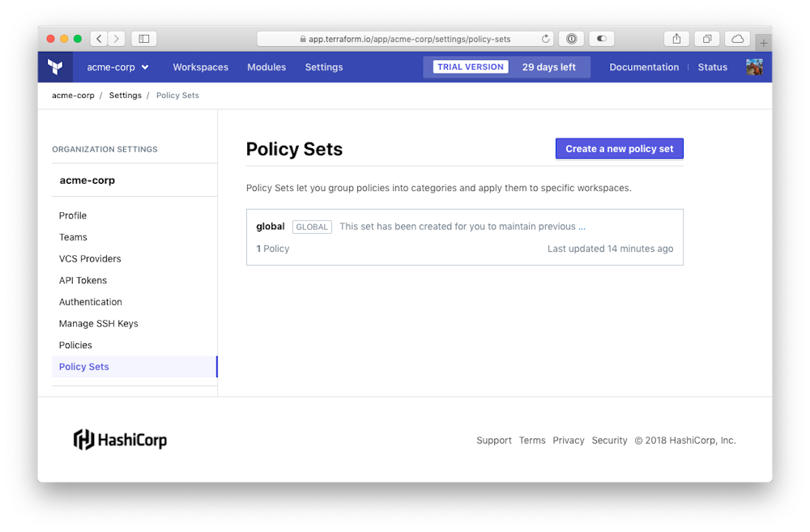
Task: Open the Support footer link
Action: click(494, 440)
